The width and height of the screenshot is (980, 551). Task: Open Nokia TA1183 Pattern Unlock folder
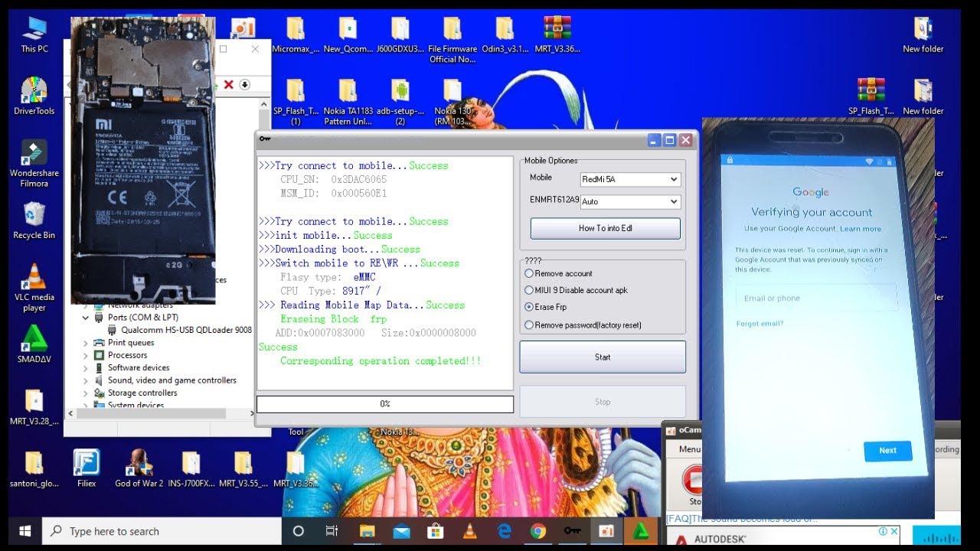pos(348,102)
